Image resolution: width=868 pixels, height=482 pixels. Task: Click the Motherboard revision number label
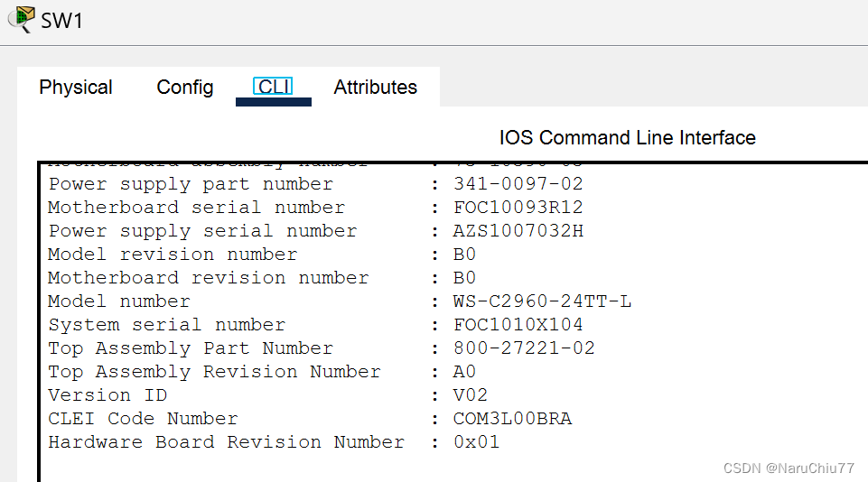208,278
